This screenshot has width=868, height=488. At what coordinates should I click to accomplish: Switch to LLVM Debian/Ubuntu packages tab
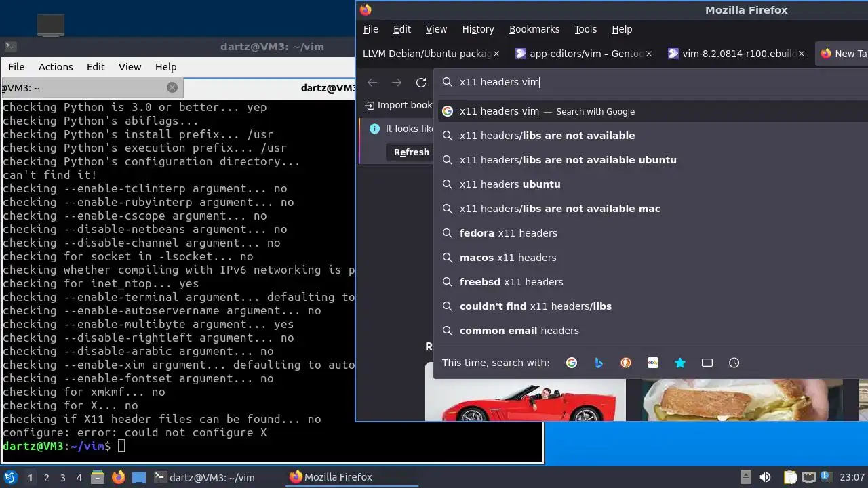[431, 54]
